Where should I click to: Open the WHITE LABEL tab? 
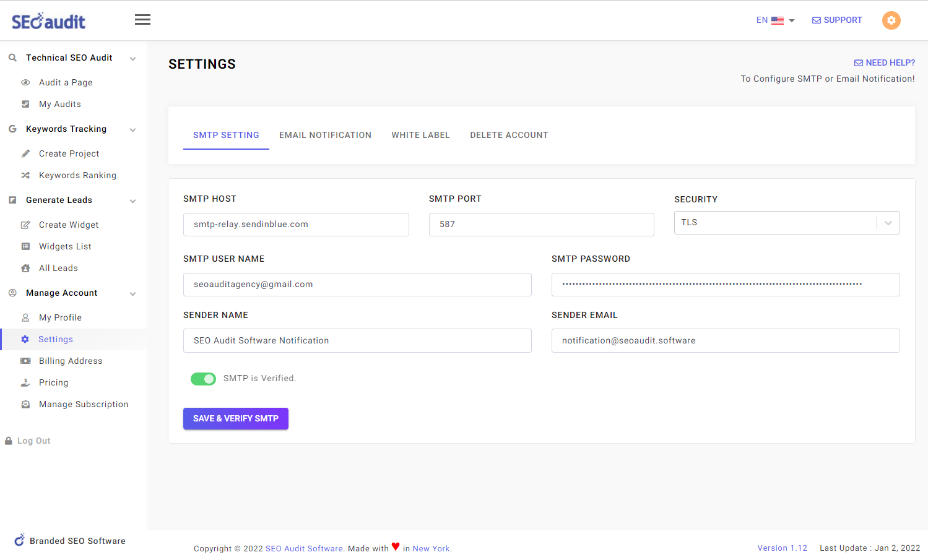click(x=420, y=135)
